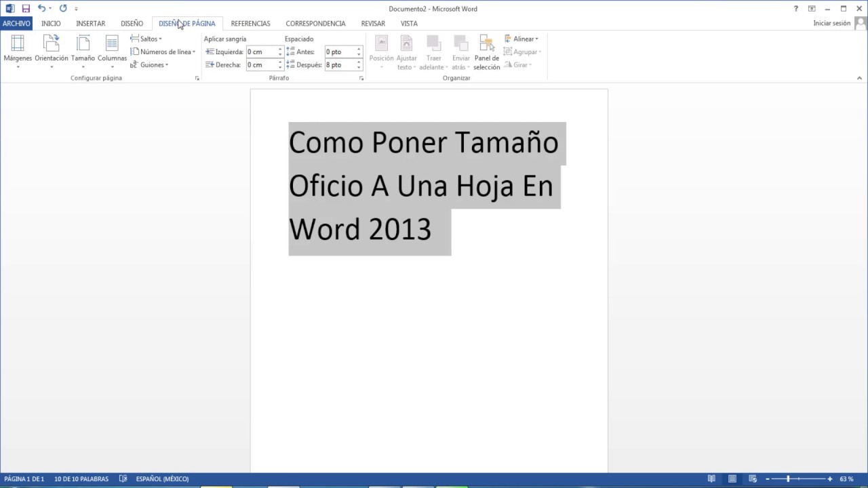
Task: Switch to the REFERENCIAS tab
Action: coord(250,23)
